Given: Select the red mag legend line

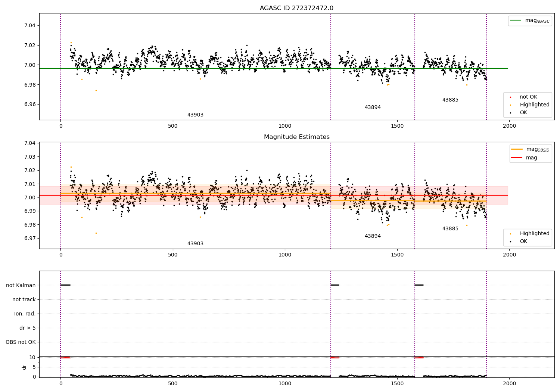Looking at the screenshot, I should click(x=517, y=158).
